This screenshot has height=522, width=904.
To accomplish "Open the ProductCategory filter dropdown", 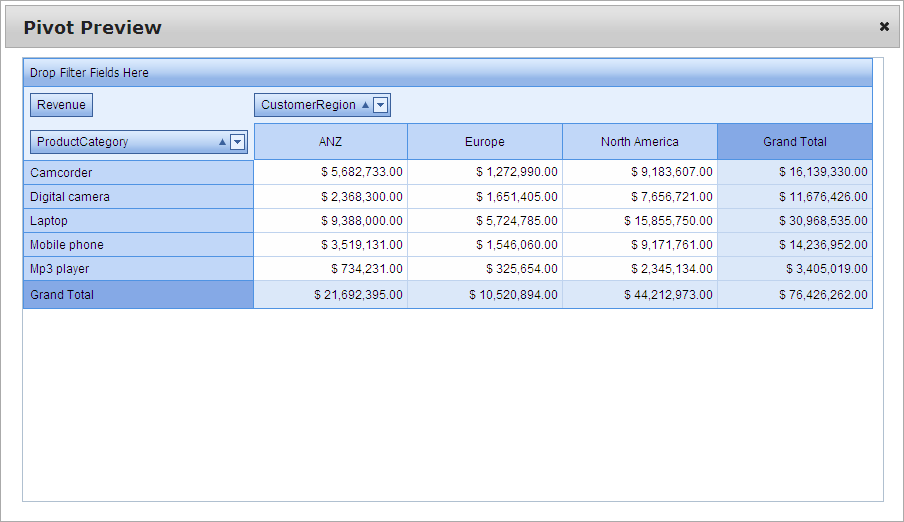I will pos(237,142).
